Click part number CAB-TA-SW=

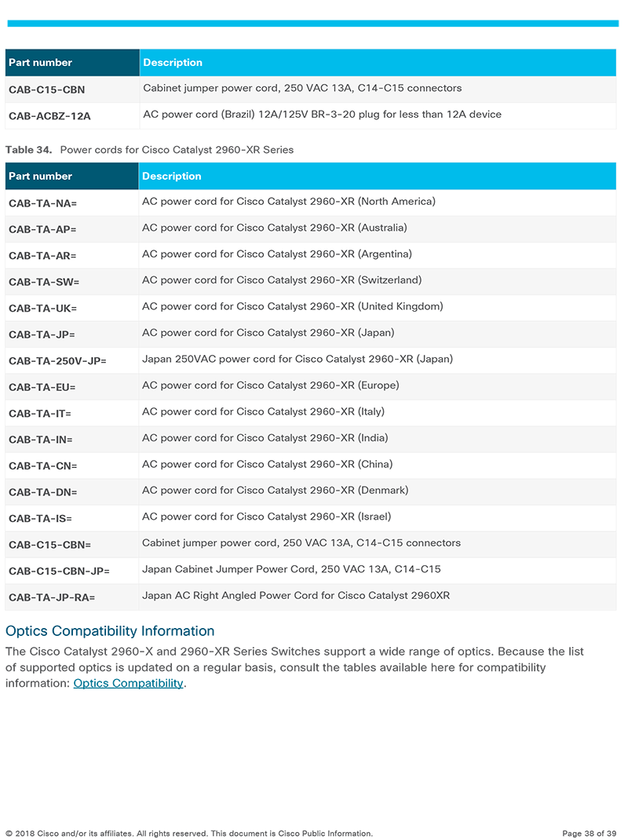[44, 282]
